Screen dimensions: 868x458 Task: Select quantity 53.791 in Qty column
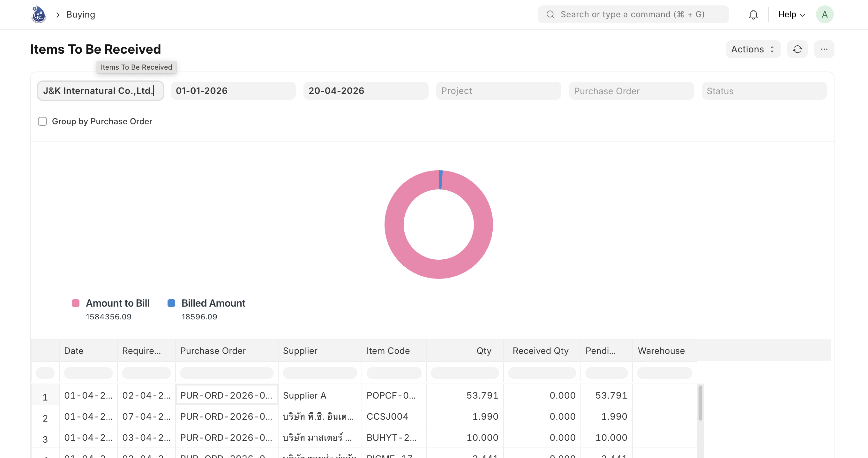point(465,395)
